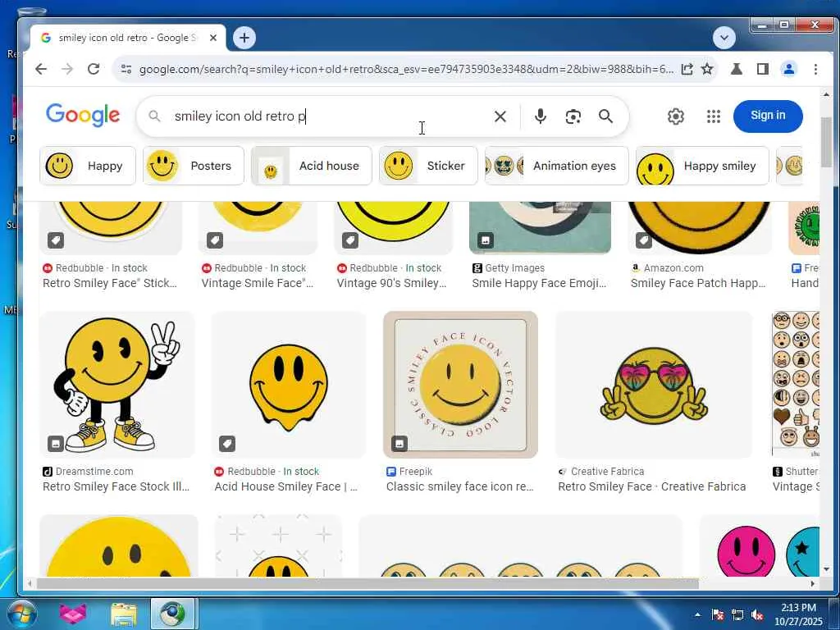Open the smiley with heart sunglasses image

(654, 385)
